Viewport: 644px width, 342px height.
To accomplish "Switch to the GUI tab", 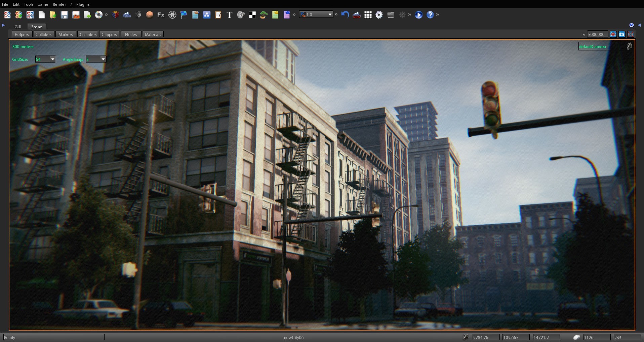I will click(x=18, y=27).
